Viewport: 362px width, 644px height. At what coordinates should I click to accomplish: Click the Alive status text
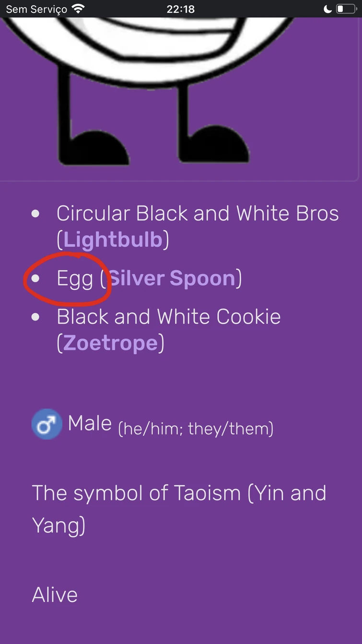pyautogui.click(x=54, y=594)
